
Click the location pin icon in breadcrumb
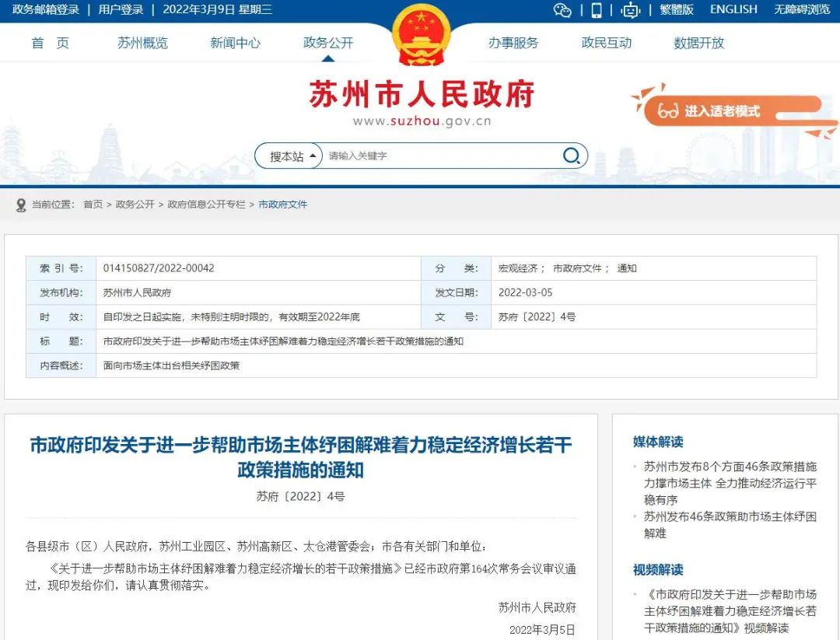21,205
